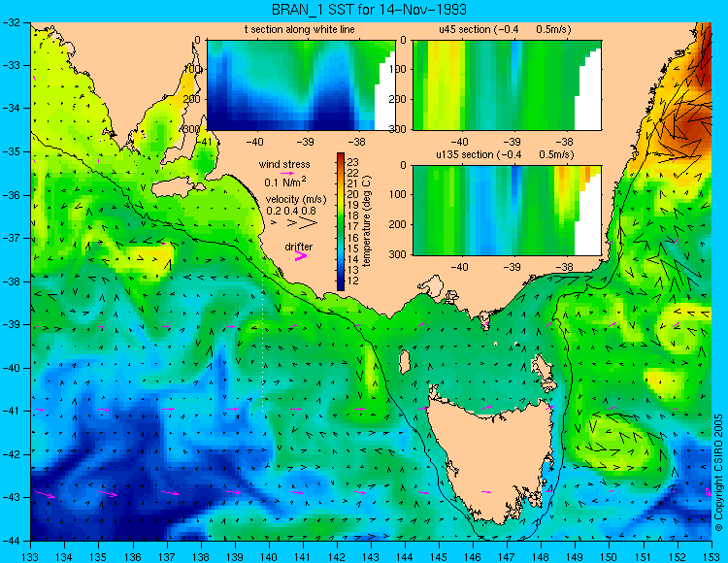The image size is (728, 563).
Task: Select the '0.1 N/m2' wind stress value
Action: [x=285, y=182]
